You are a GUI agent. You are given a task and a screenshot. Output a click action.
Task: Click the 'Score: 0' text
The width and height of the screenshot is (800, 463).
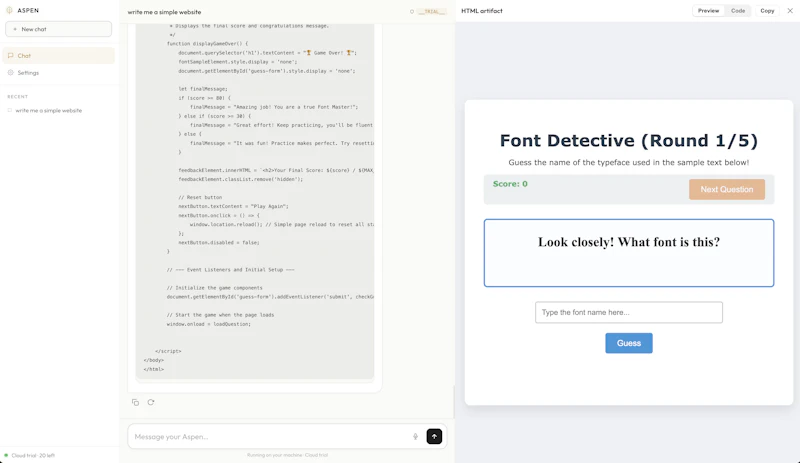[x=510, y=184]
